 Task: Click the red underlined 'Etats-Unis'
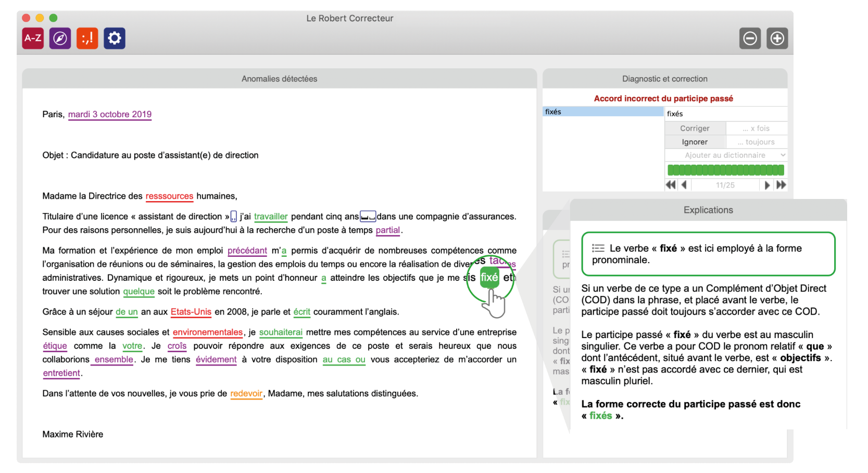(x=191, y=312)
